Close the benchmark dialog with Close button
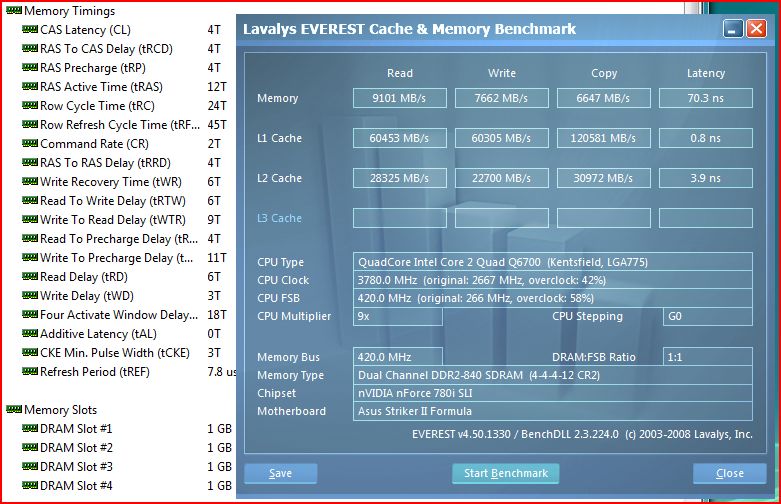Screen dimensions: 781x504 730,473
